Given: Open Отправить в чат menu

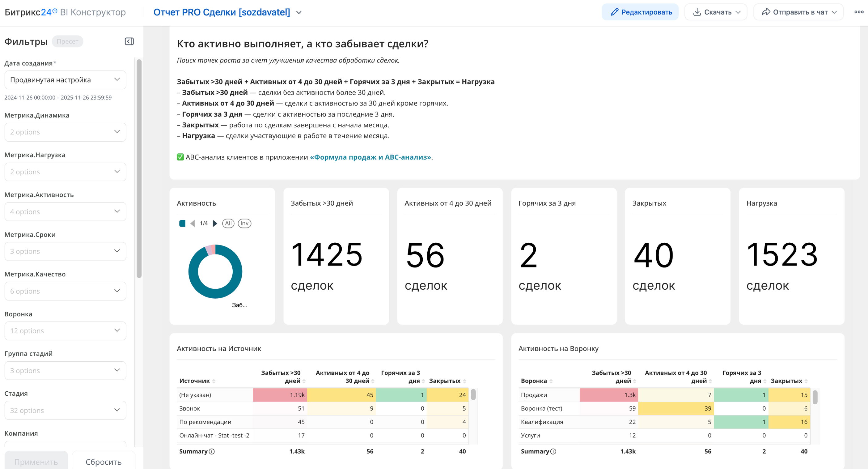Looking at the screenshot, I should click(x=798, y=12).
